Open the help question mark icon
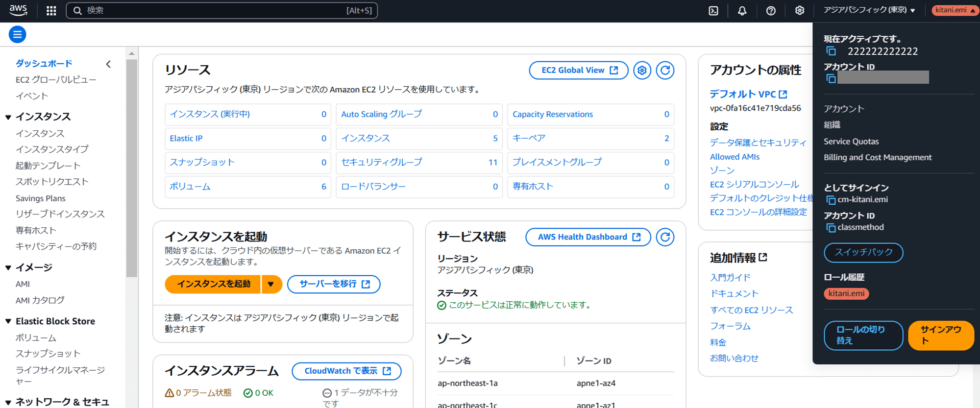This screenshot has width=980, height=408. point(771,10)
